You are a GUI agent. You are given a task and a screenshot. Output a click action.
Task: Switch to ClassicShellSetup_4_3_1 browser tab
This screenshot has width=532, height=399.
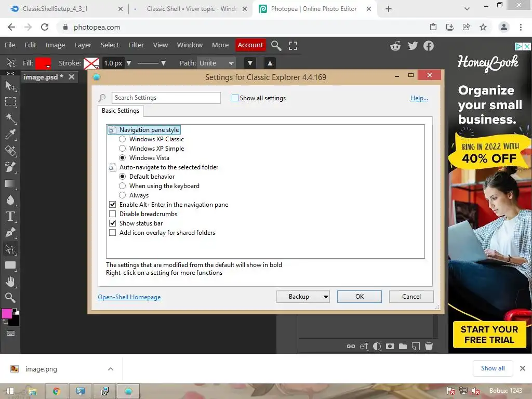point(65,9)
